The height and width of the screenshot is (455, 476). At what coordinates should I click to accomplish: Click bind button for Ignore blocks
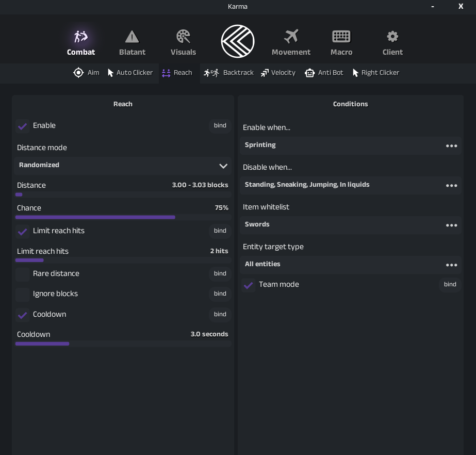[220, 294]
